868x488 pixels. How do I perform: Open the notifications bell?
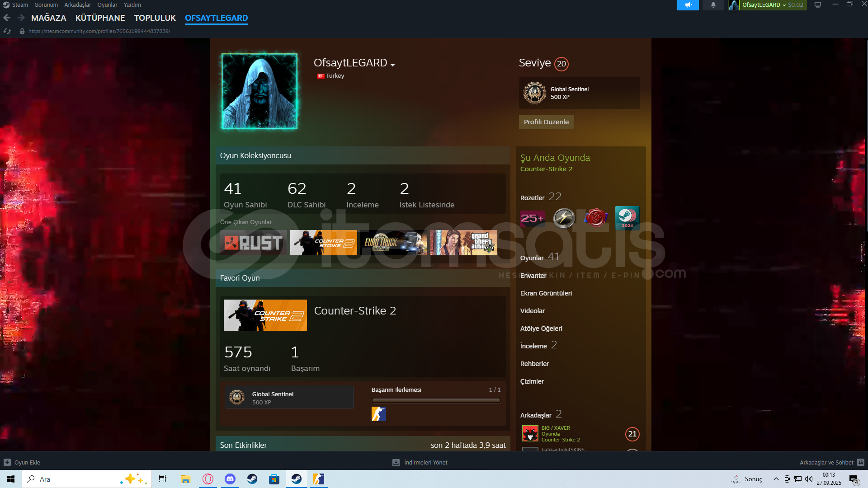tap(713, 5)
